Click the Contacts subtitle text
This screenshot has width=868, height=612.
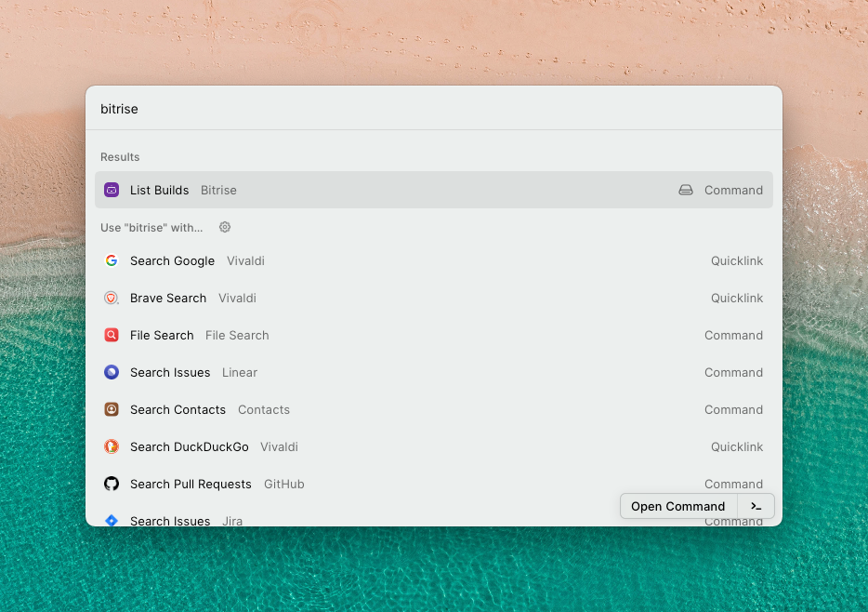(264, 409)
